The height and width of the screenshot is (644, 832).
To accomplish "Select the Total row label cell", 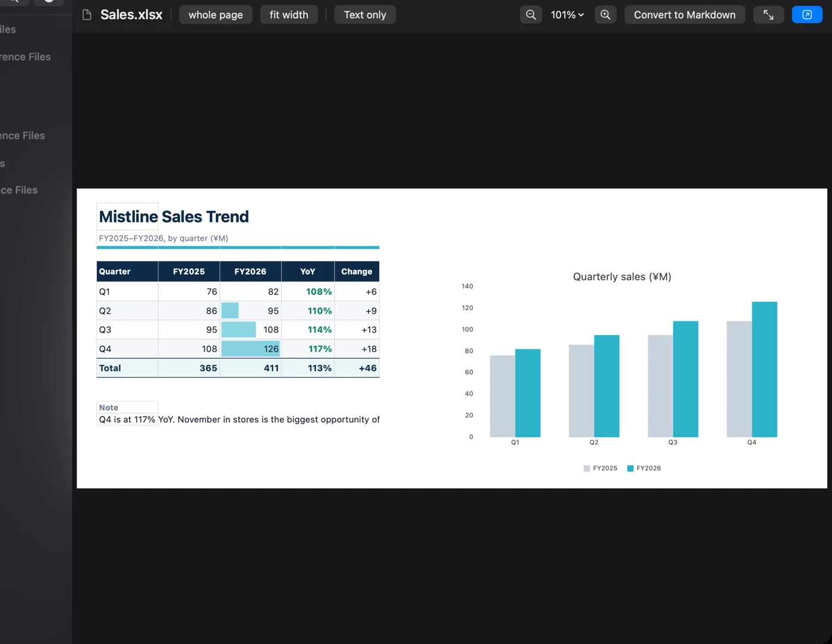I will [x=127, y=368].
